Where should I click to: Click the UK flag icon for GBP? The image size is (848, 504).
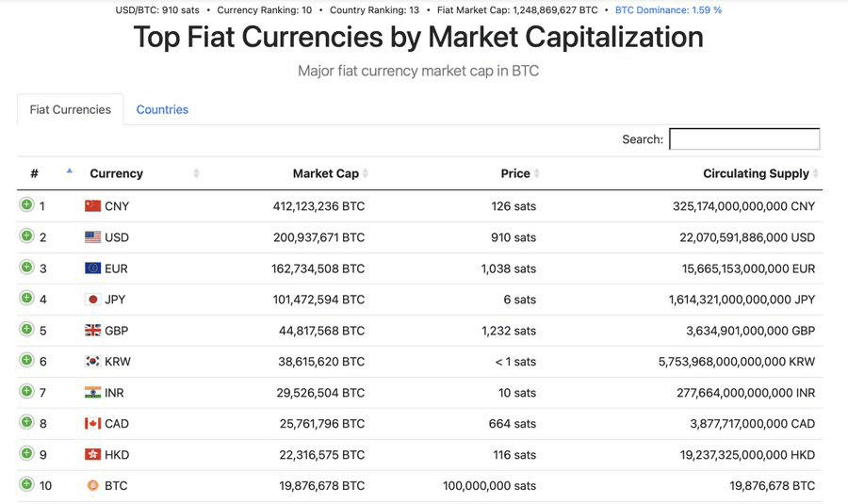coord(92,330)
